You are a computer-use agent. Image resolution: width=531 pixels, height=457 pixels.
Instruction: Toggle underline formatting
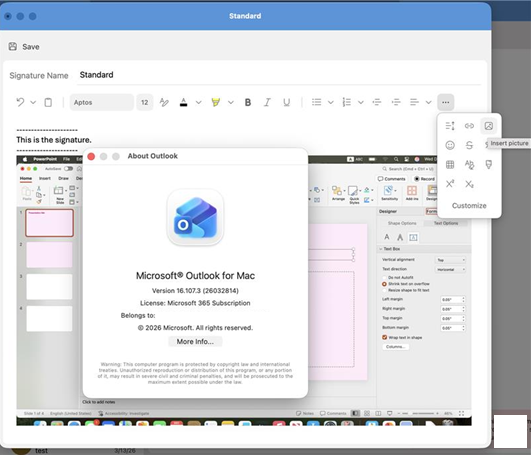tap(286, 102)
